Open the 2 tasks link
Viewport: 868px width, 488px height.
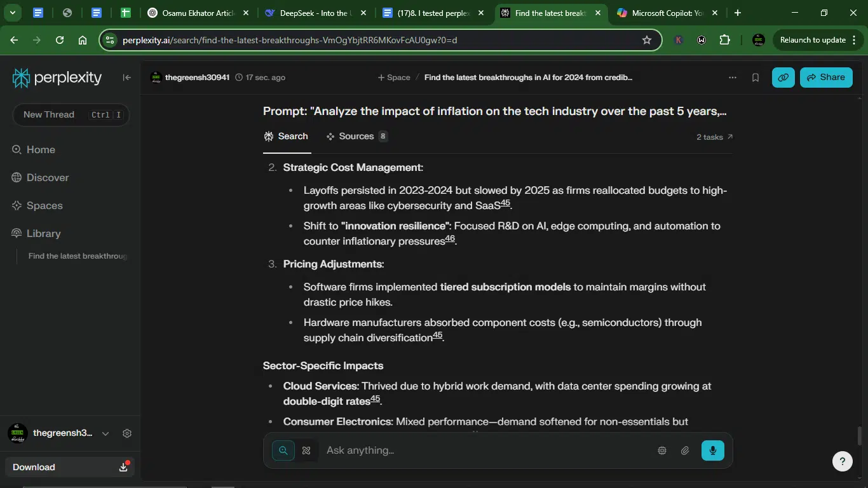click(x=714, y=137)
